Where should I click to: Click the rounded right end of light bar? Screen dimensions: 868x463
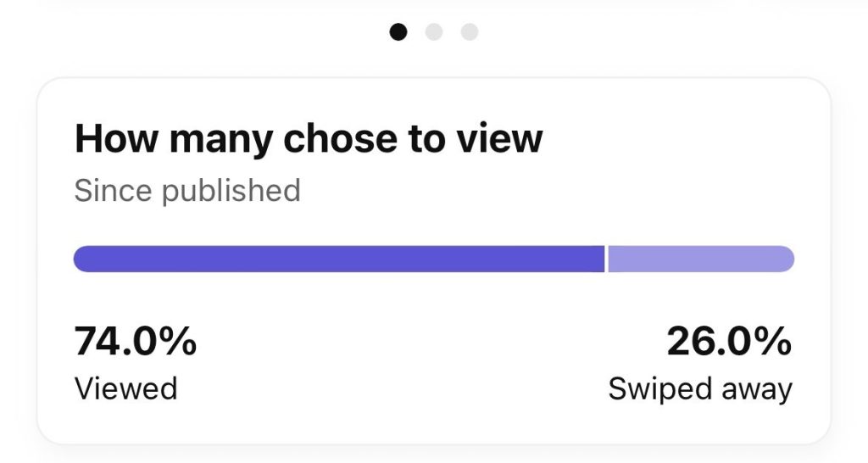click(x=785, y=259)
